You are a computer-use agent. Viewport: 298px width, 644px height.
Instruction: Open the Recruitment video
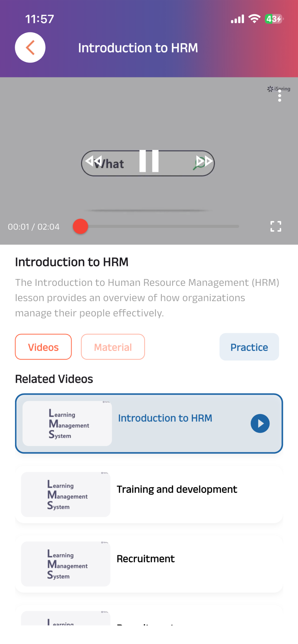149,564
